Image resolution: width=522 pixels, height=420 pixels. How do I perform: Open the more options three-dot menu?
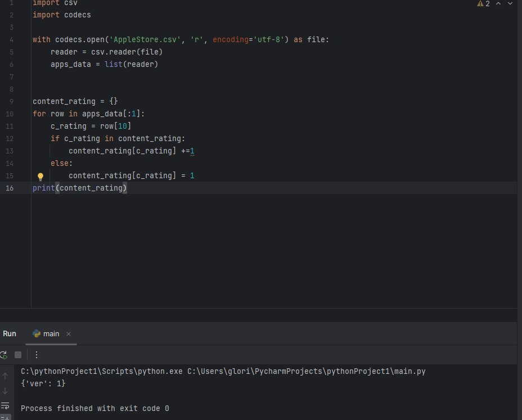pos(37,355)
